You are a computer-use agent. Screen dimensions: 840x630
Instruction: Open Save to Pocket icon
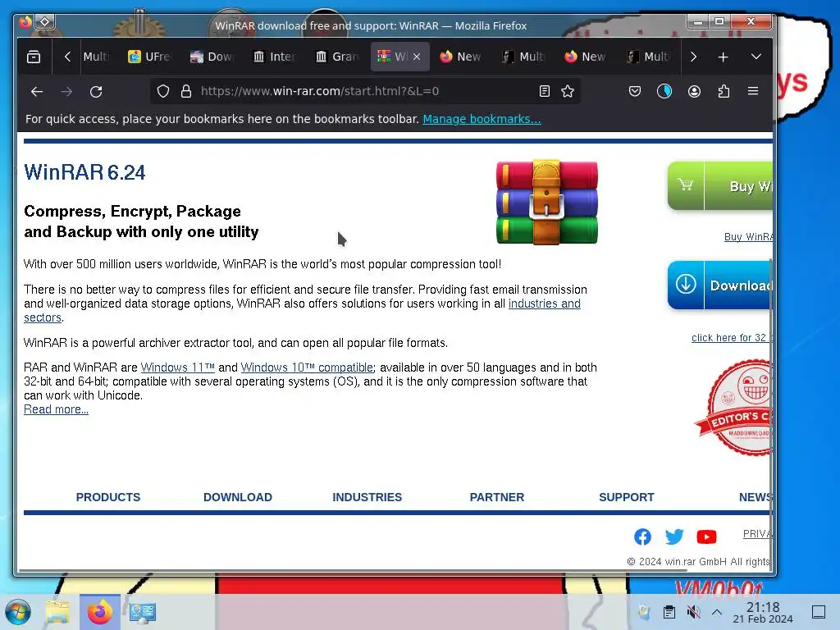[635, 92]
